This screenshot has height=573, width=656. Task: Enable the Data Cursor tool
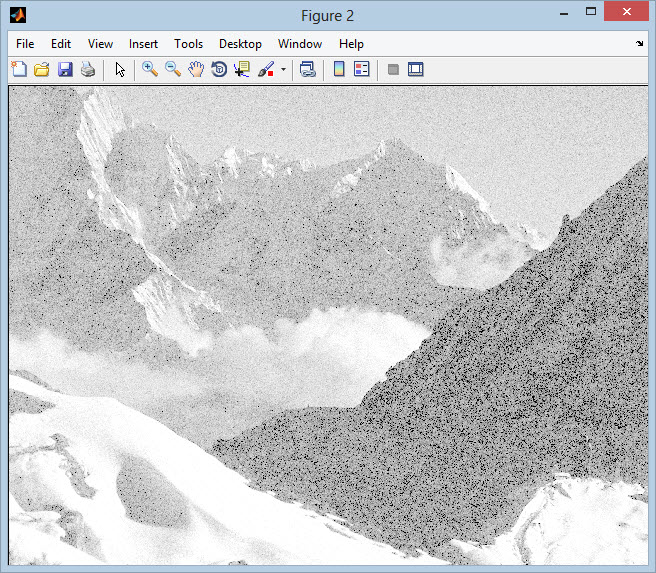click(242, 69)
